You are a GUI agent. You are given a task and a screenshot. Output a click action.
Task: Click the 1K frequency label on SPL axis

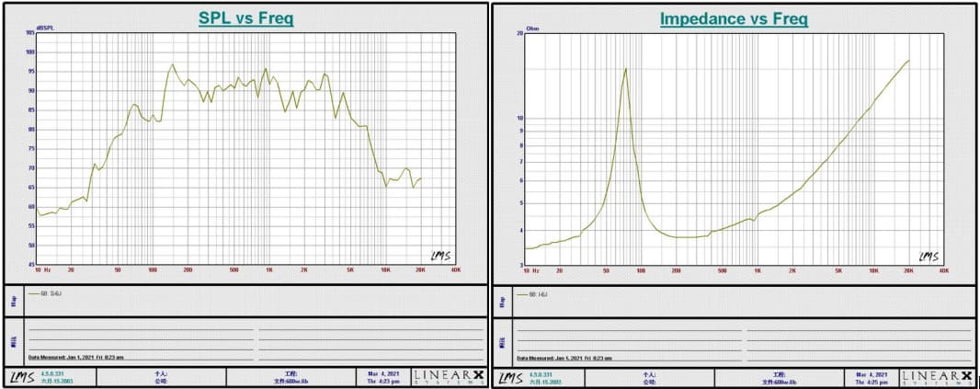[268, 270]
